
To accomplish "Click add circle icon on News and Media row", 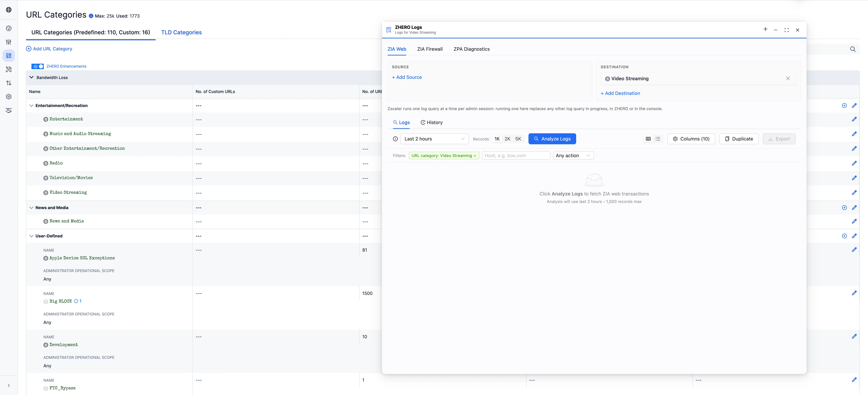I will pyautogui.click(x=844, y=208).
